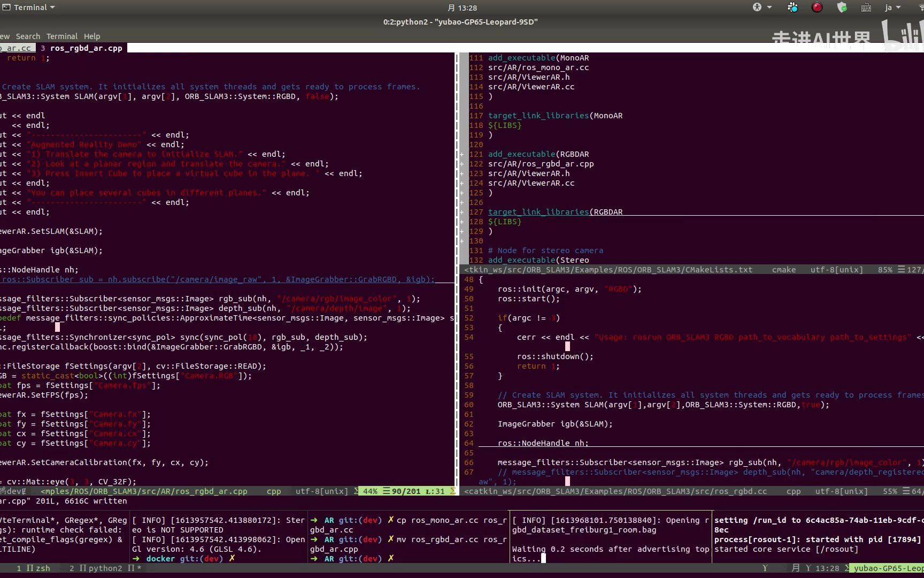The width and height of the screenshot is (924, 578).
Task: Click the '90/201' line counter
Action: (x=406, y=491)
